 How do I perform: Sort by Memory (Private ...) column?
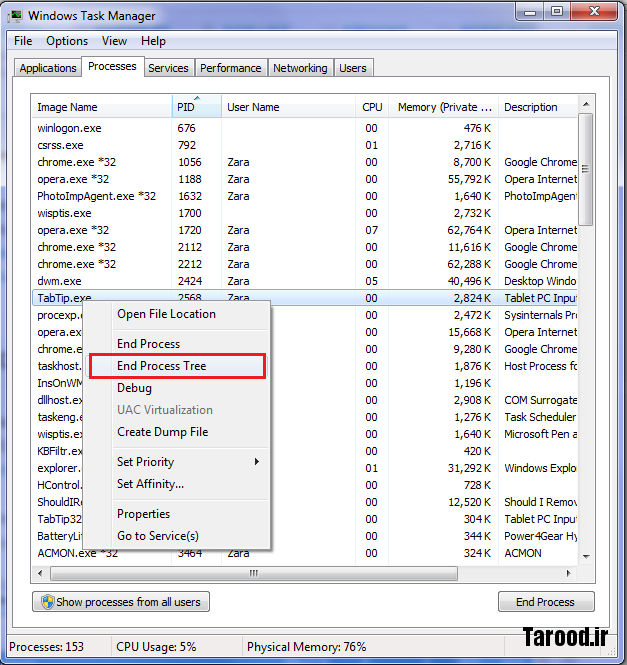[x=444, y=107]
